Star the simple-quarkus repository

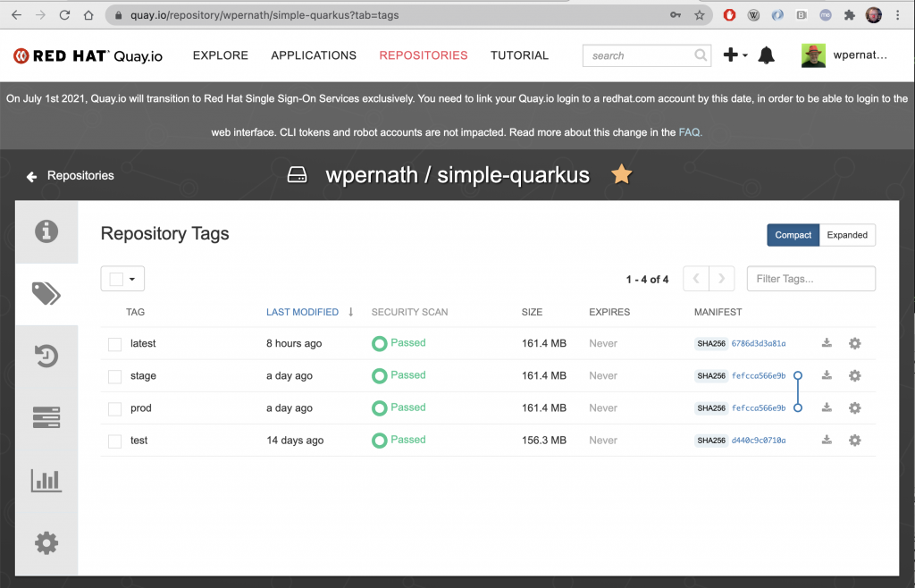tap(621, 175)
